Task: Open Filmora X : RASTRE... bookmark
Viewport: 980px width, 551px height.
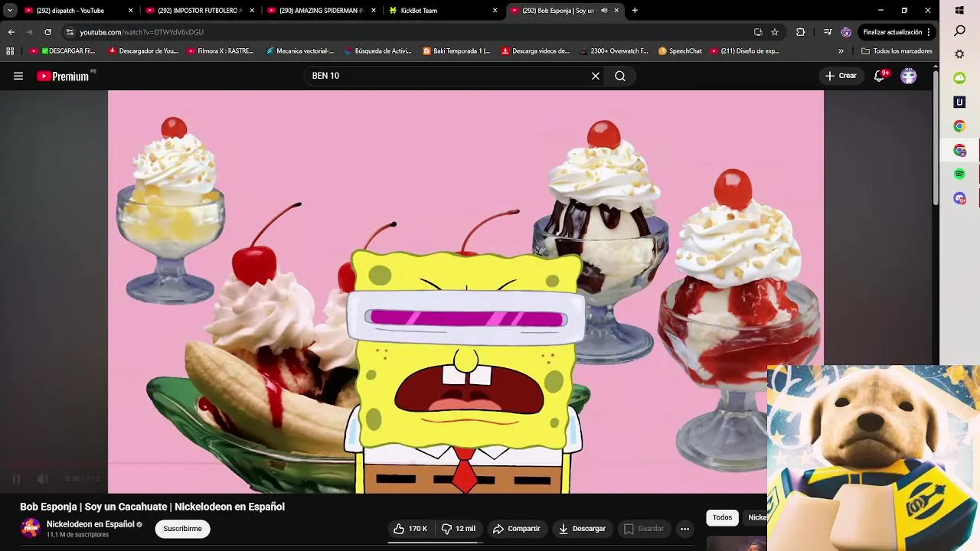Action: pyautogui.click(x=220, y=51)
